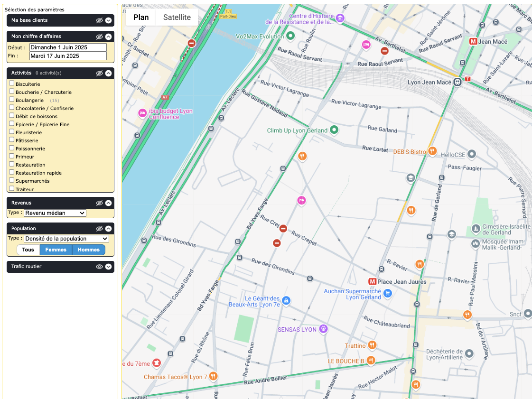
Task: Click the Chamas Tacos Lyon 7 marker
Action: (213, 376)
